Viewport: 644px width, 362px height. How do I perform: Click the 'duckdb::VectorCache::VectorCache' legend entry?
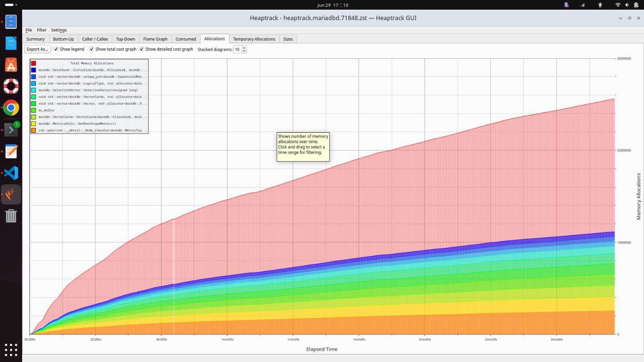pos(93,117)
